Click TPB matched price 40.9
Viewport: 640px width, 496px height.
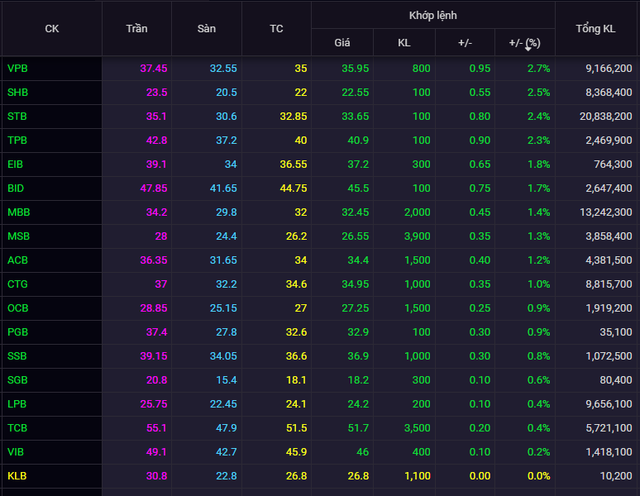pyautogui.click(x=358, y=140)
